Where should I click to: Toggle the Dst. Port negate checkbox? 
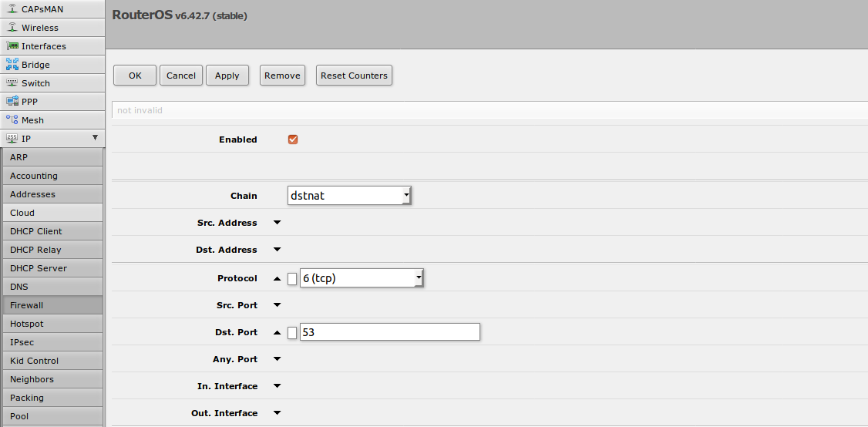tap(292, 332)
